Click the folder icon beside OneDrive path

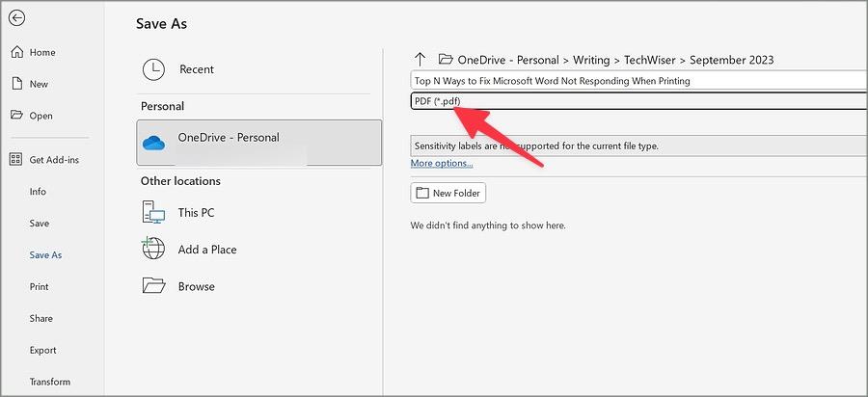[x=446, y=59]
